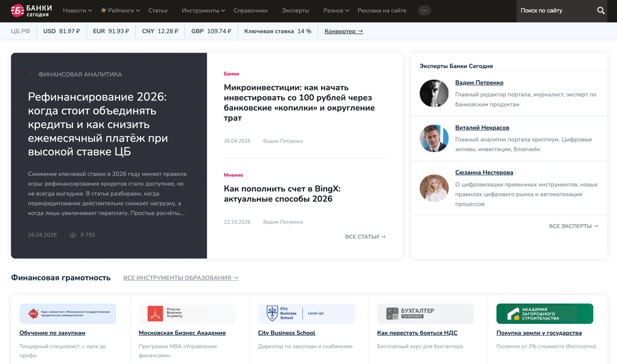The image size is (617, 364).
Task: Click the Банки category label
Action: click(x=231, y=74)
